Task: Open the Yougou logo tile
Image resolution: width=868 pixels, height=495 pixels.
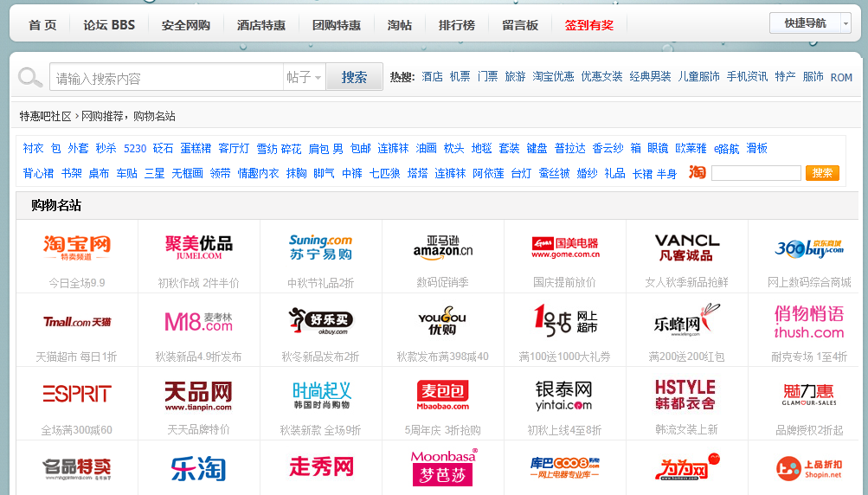Action: click(443, 321)
